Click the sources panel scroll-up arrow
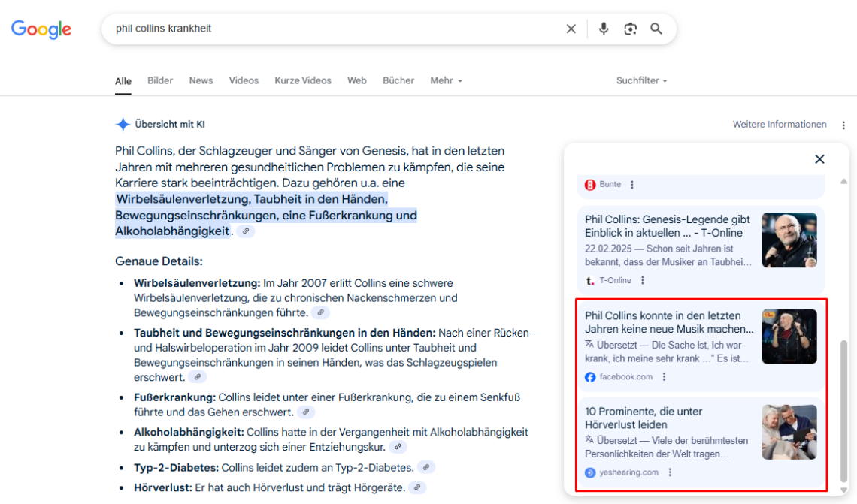 843,181
